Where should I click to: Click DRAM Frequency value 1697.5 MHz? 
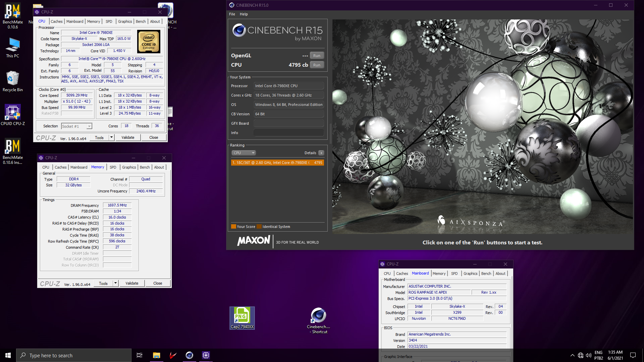click(117, 205)
